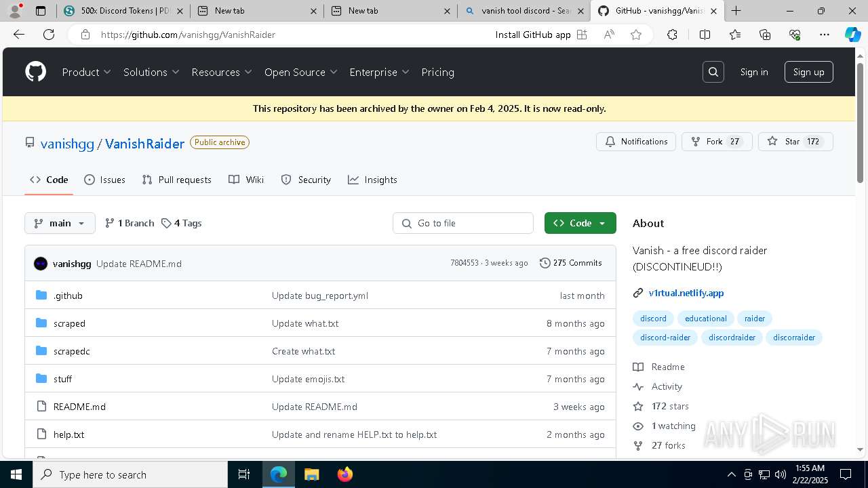Click the Sign up button

pyautogui.click(x=808, y=72)
